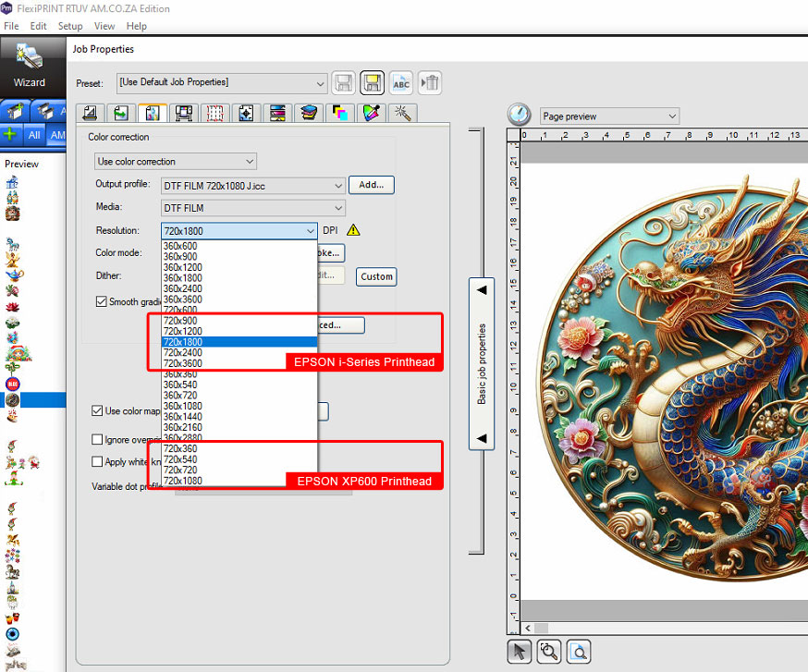Open the Setup menu
The image size is (808, 672).
70,26
